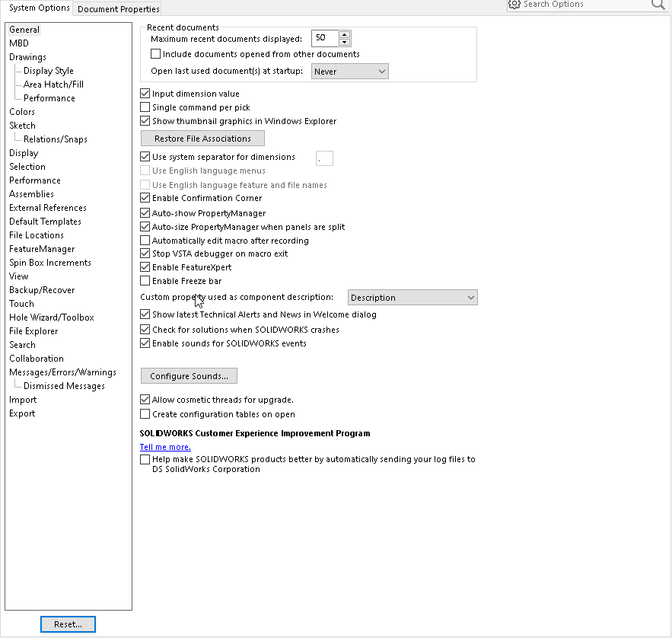Screen dimensions: 672x638
Task: Click Restore File Associations button
Action: pos(202,139)
